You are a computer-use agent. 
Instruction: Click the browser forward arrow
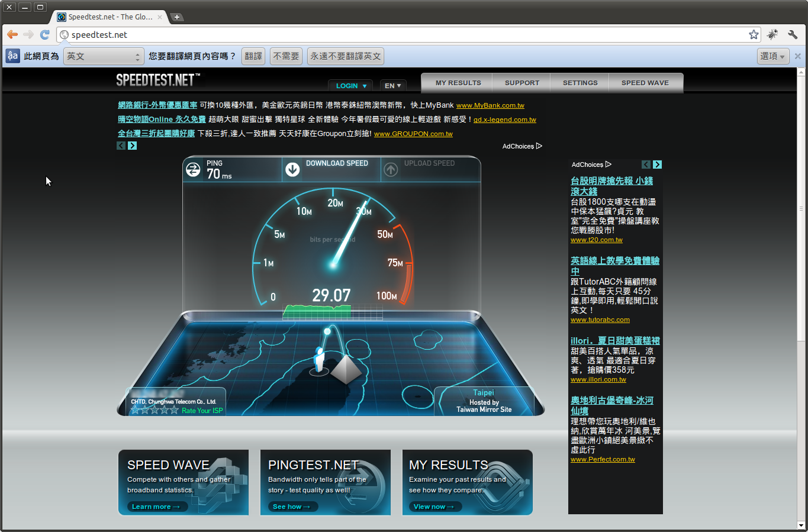[28, 34]
